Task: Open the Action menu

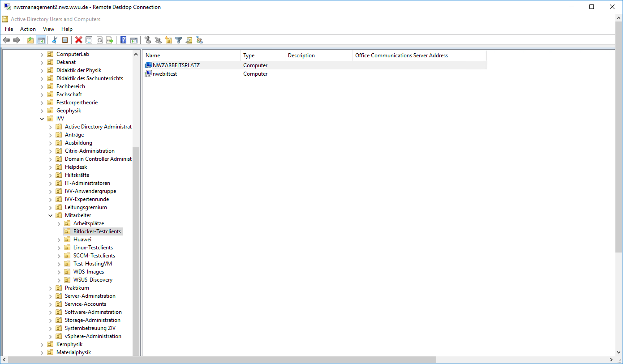Action: click(28, 29)
